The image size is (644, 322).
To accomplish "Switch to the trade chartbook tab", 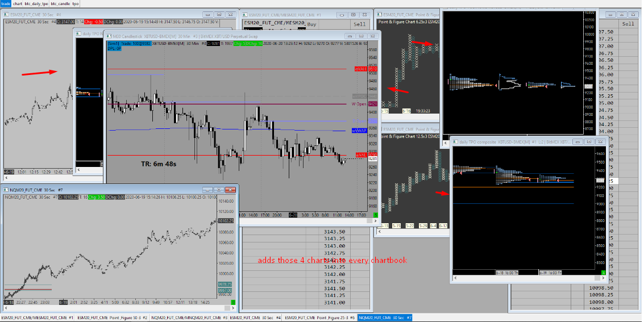I will pos(6,4).
